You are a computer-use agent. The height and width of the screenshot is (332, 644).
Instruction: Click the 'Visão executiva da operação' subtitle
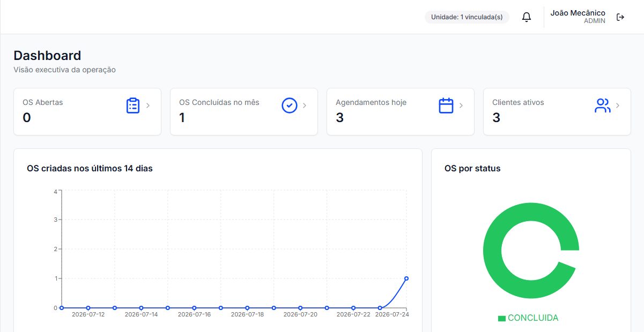[64, 70]
